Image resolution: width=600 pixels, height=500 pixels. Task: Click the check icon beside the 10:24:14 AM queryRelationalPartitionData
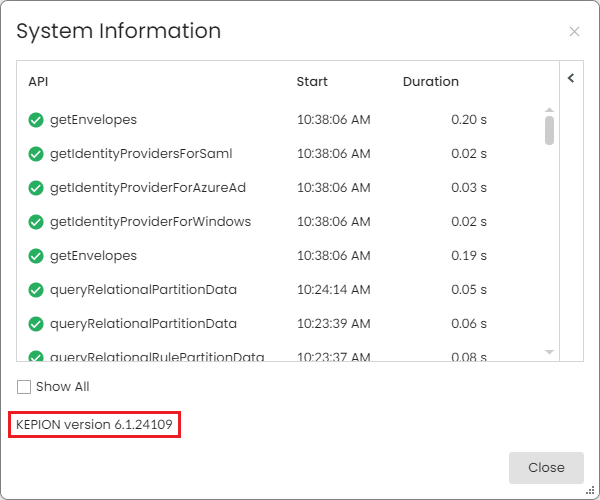pos(36,290)
